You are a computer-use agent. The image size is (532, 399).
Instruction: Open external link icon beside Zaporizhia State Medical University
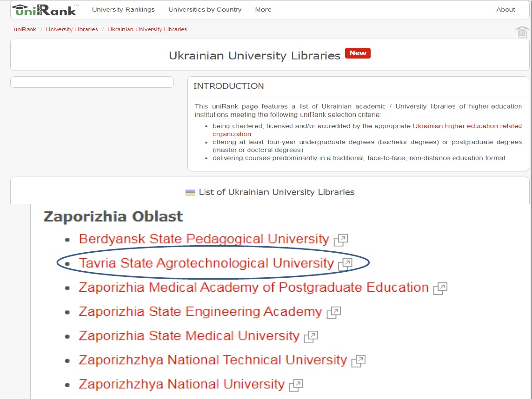click(x=311, y=337)
